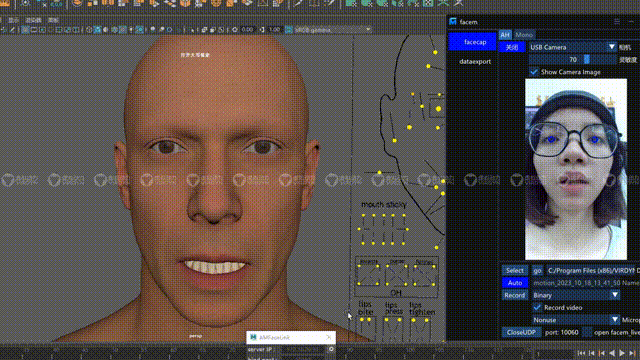This screenshot has width=640, height=360.
Task: Open facem hamburger menu icon
Action: (x=617, y=22)
